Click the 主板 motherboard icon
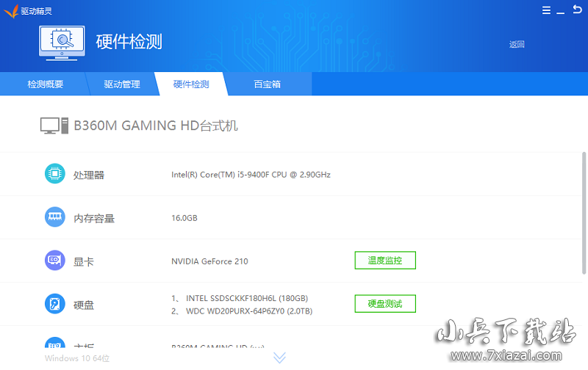Screen dimensions: 588x370 (x=54, y=342)
